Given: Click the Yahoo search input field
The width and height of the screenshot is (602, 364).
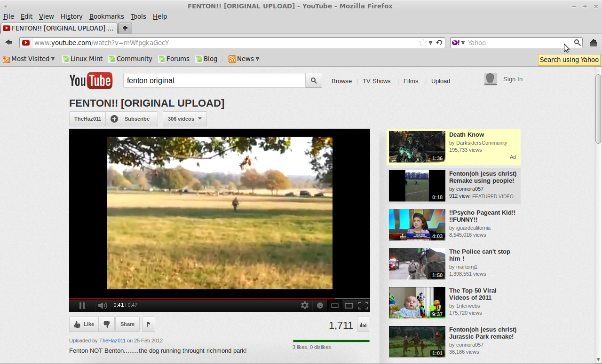Looking at the screenshot, I should point(520,43).
